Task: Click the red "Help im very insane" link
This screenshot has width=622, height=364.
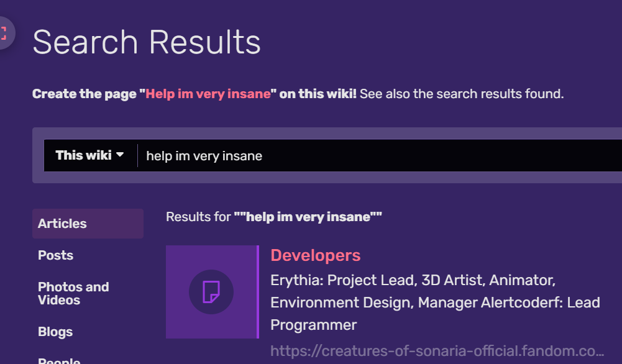Action: pos(208,94)
